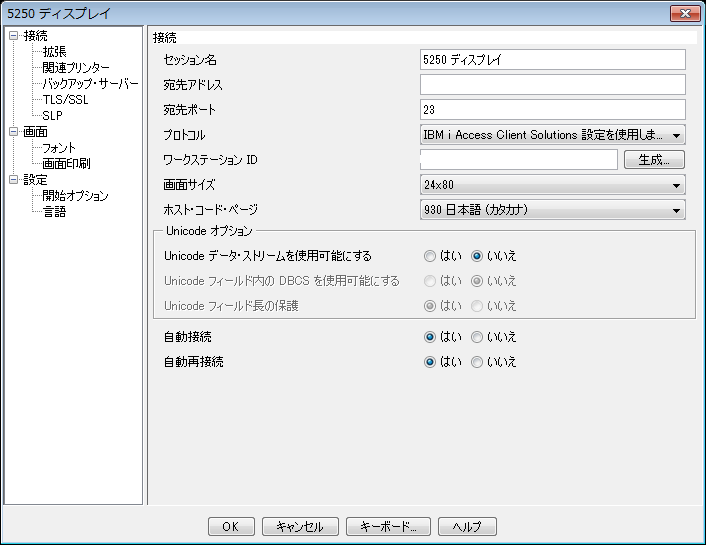Screen dimensions: 706x545
Task: Open TLS/SSL settings
Action: [x=65, y=100]
